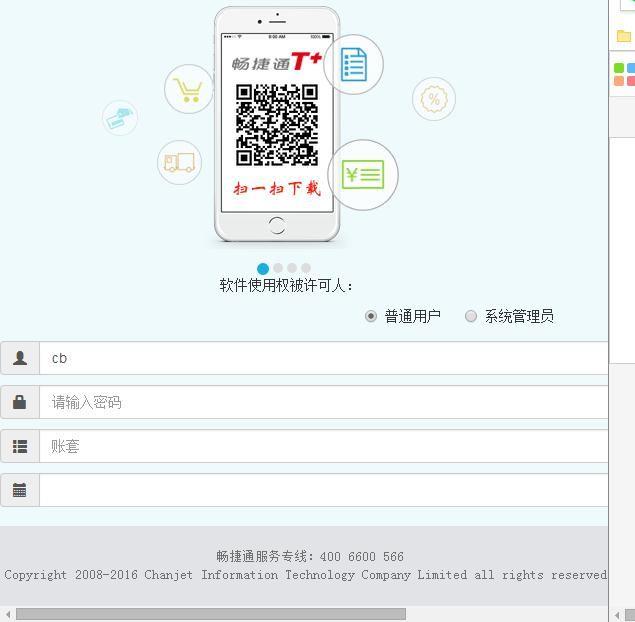635x622 pixels.
Task: Click the username field containing cb
Action: (324, 358)
